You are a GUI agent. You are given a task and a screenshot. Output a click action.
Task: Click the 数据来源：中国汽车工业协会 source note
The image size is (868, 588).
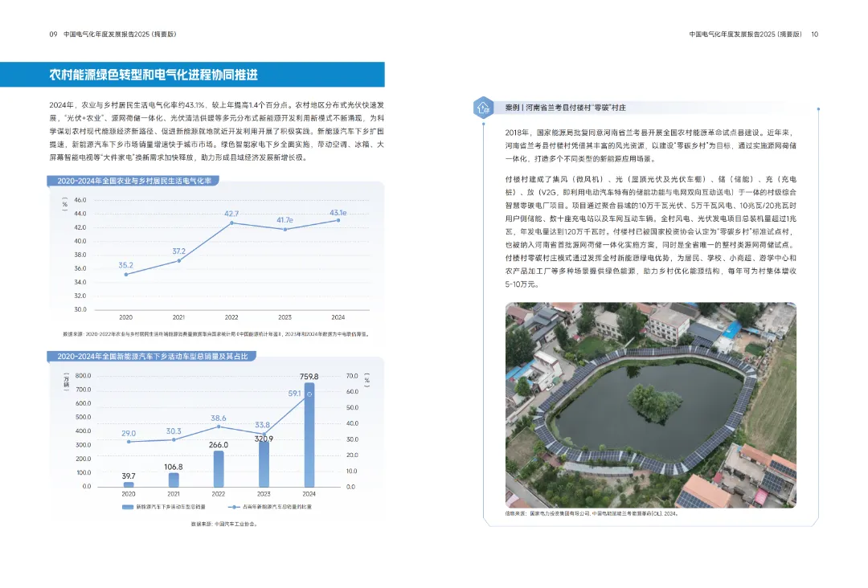click(224, 524)
